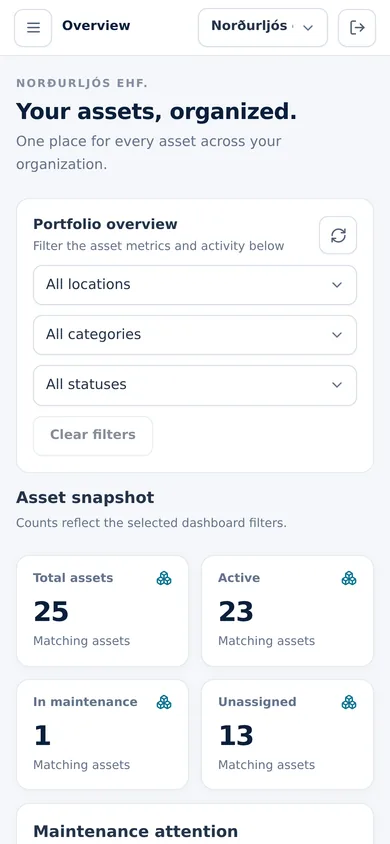This screenshot has width=390, height=844.
Task: Open the Active assets card showing 23
Action: click(x=287, y=611)
